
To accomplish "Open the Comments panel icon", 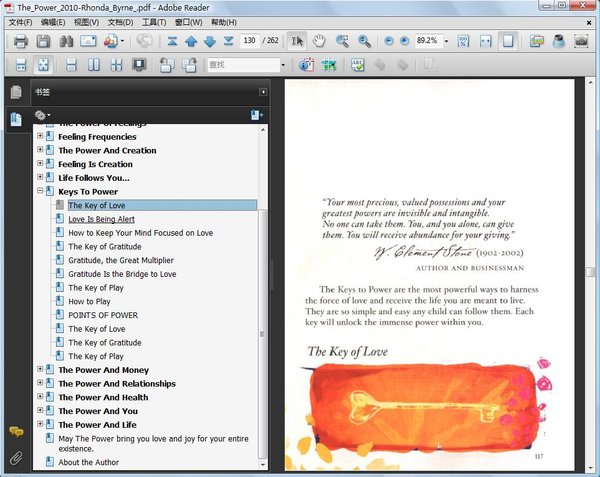I will pyautogui.click(x=16, y=432).
